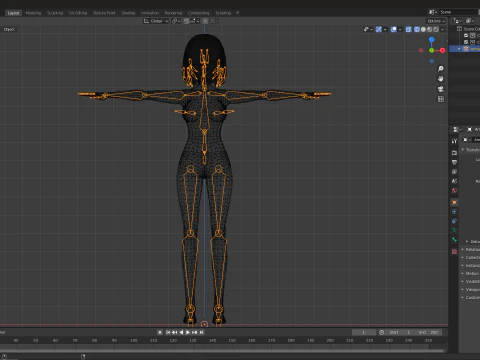
Task: Select the highlighted armature row in outliner
Action: coord(465,49)
